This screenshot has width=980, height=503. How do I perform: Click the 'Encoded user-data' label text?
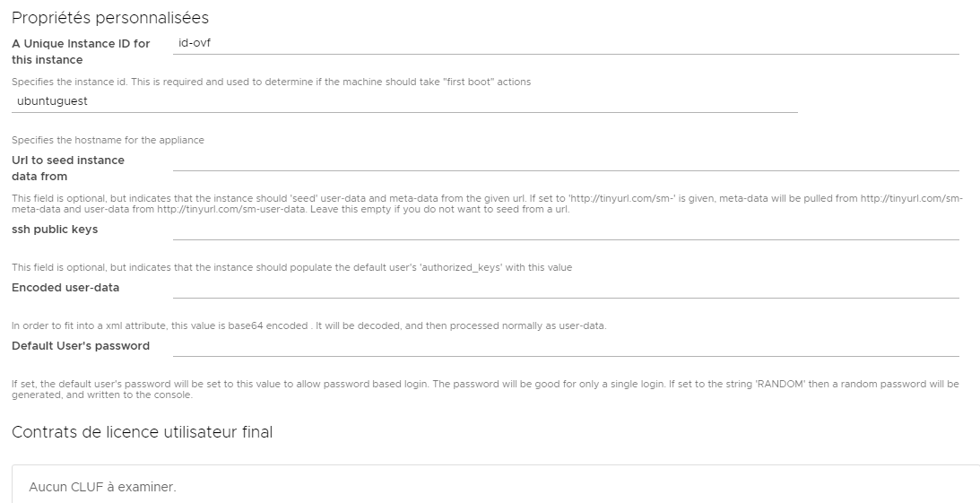pos(65,288)
